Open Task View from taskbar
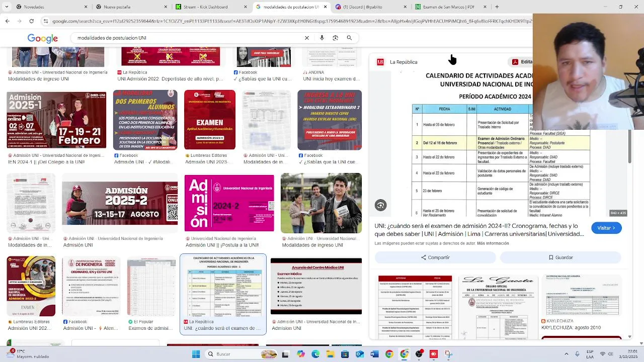Viewport: 644px width, 362px height. (x=286, y=354)
